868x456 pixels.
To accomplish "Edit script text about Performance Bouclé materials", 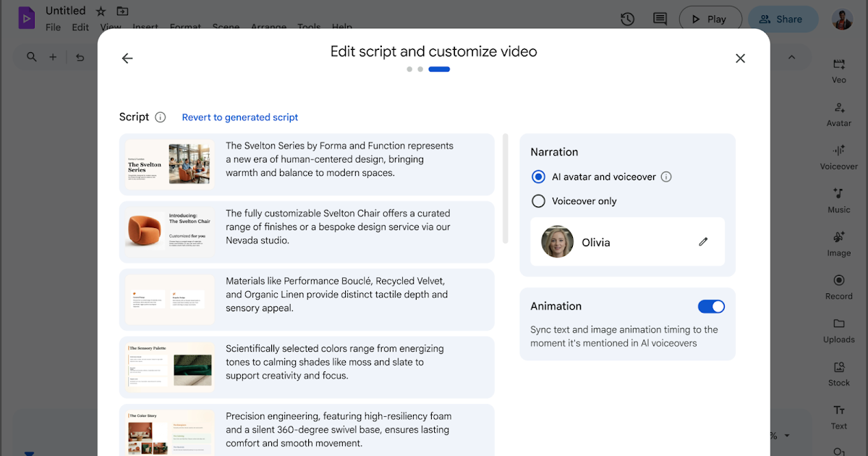I will pos(337,295).
